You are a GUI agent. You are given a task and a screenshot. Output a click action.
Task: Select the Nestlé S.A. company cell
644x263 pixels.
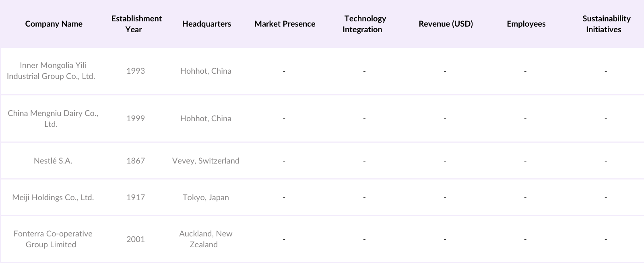click(53, 161)
